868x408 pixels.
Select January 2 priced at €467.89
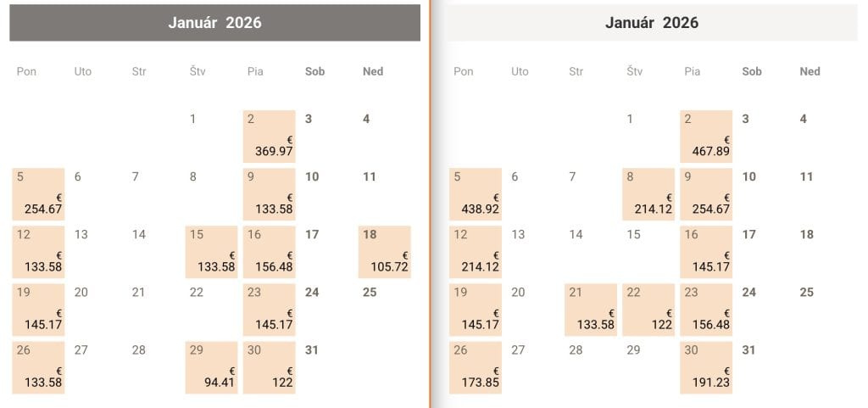tap(706, 137)
